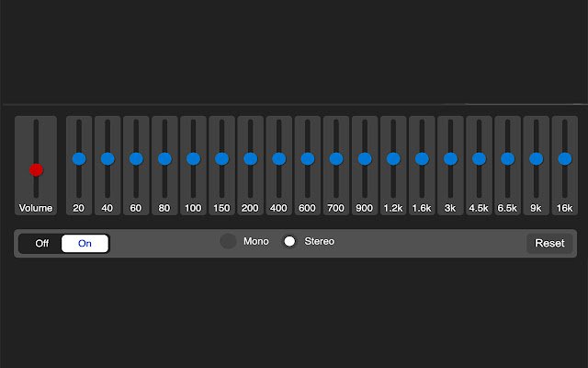The width and height of the screenshot is (588, 368).
Task: Click the 40 Hz band slider knob
Action: [x=107, y=159]
